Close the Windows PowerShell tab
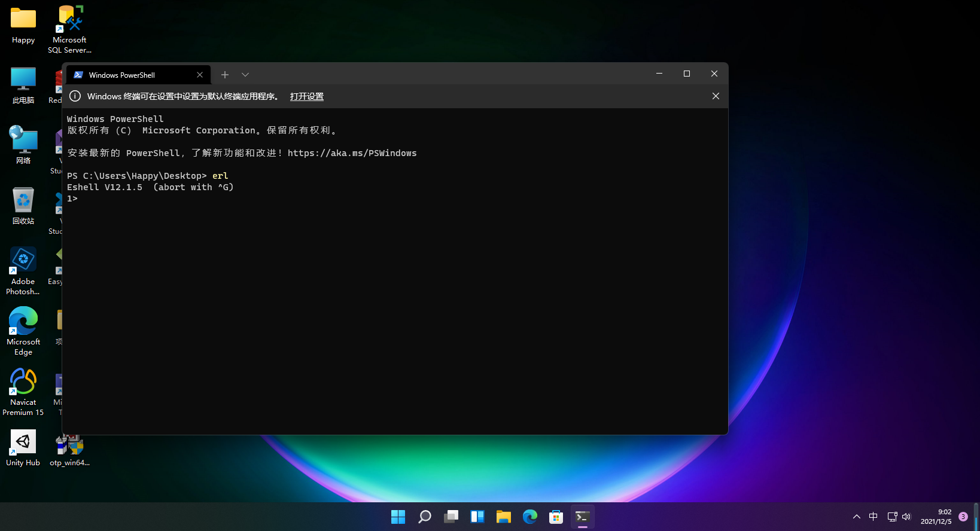The height and width of the screenshot is (531, 980). pos(200,75)
